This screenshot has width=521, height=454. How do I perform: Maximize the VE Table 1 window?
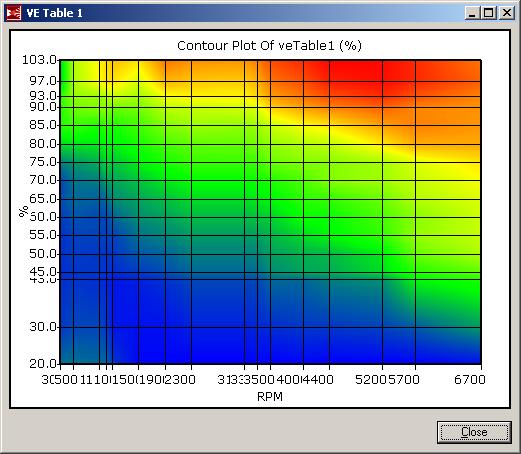pyautogui.click(x=489, y=13)
